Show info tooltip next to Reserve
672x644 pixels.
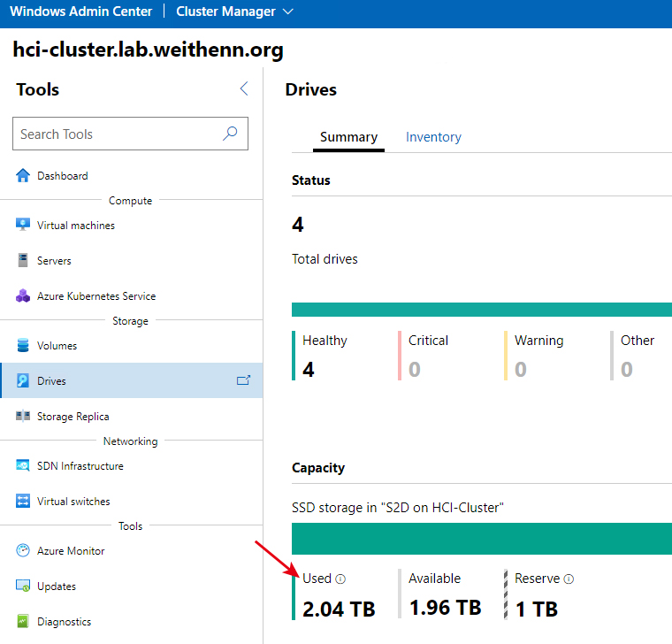[x=569, y=579]
